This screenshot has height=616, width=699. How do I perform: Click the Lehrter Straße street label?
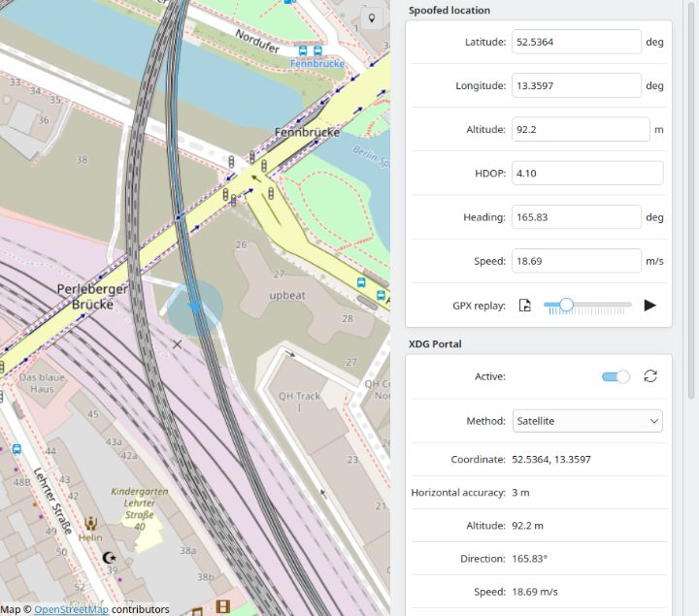52,501
